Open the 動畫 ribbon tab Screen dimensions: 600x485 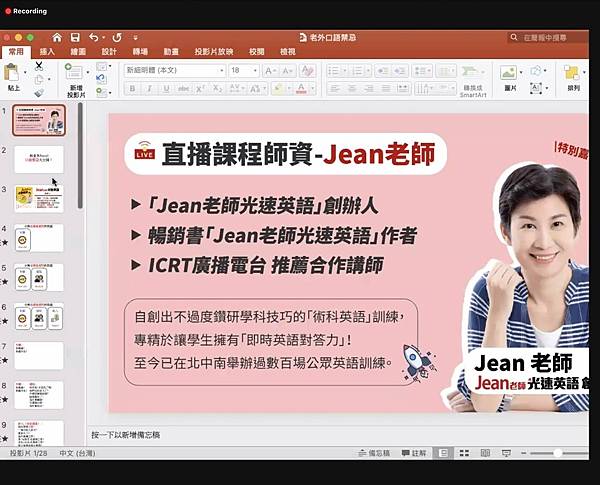pos(171,51)
